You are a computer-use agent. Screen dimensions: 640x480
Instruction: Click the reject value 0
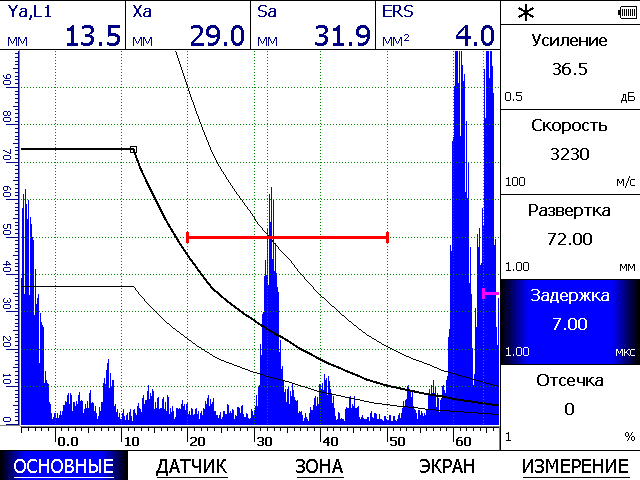click(569, 409)
